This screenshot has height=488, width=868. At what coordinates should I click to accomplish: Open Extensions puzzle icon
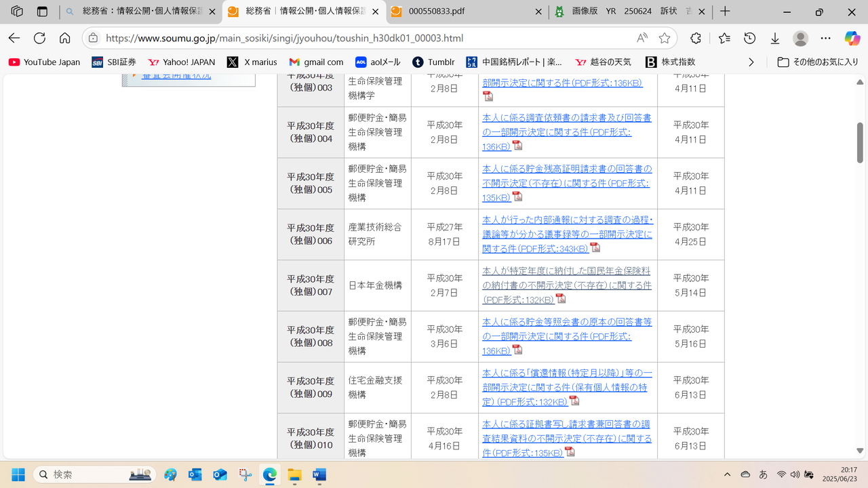point(696,39)
